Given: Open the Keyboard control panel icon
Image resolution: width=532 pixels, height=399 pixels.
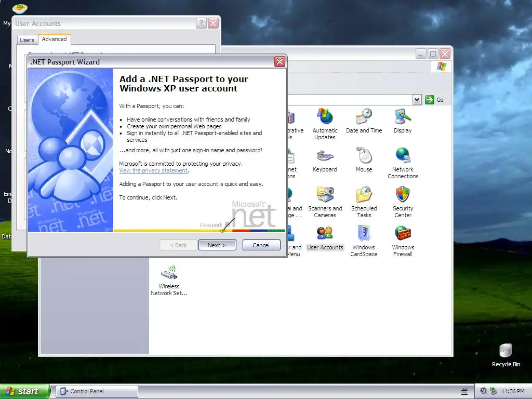Looking at the screenshot, I should (x=325, y=159).
